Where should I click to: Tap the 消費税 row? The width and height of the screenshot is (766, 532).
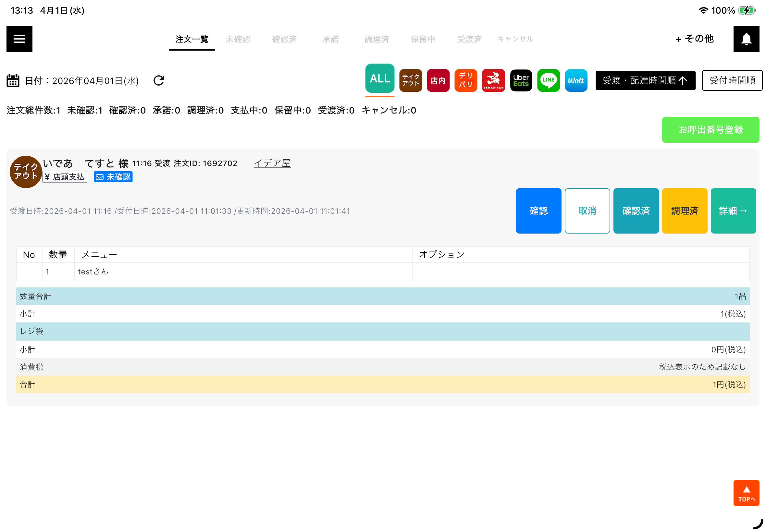tap(382, 367)
